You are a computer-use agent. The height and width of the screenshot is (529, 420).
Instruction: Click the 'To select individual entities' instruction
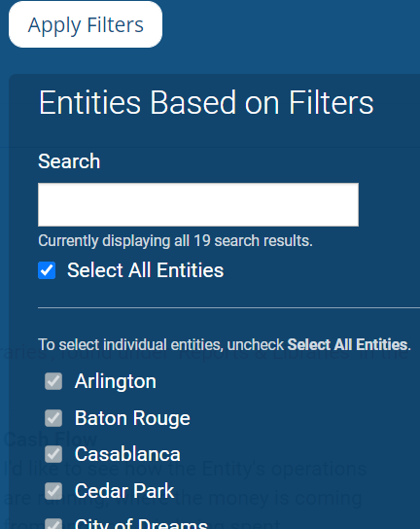tap(225, 345)
